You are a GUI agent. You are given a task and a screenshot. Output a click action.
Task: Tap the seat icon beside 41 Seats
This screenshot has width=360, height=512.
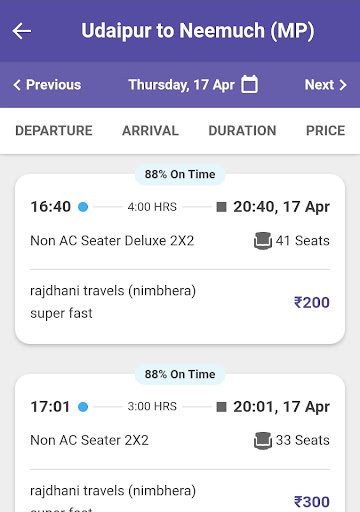pos(263,240)
